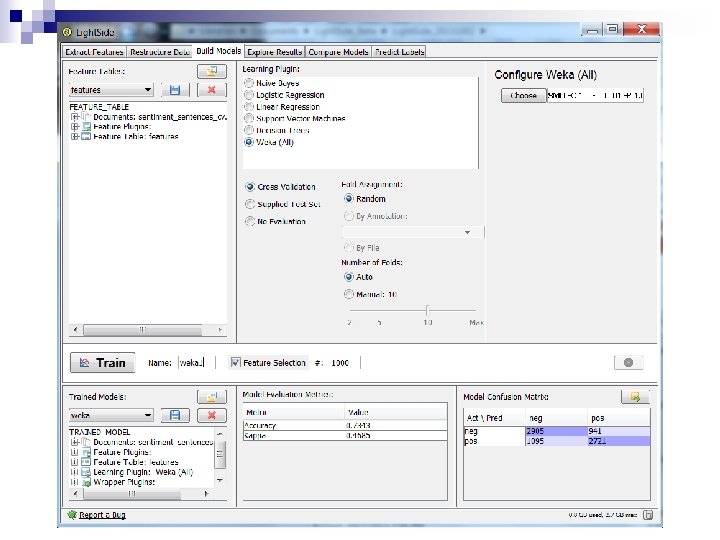
Task: Click the Wrapper Plugins icon in trained model tree
Action: click(x=86, y=482)
